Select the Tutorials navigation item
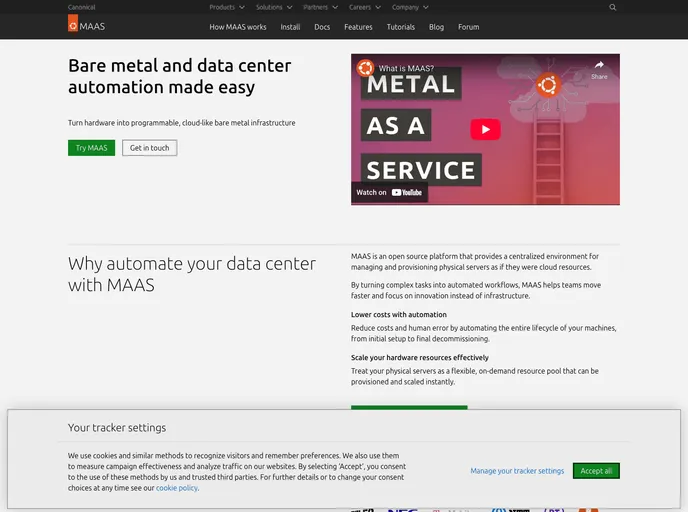This screenshot has width=688, height=512. [401, 27]
